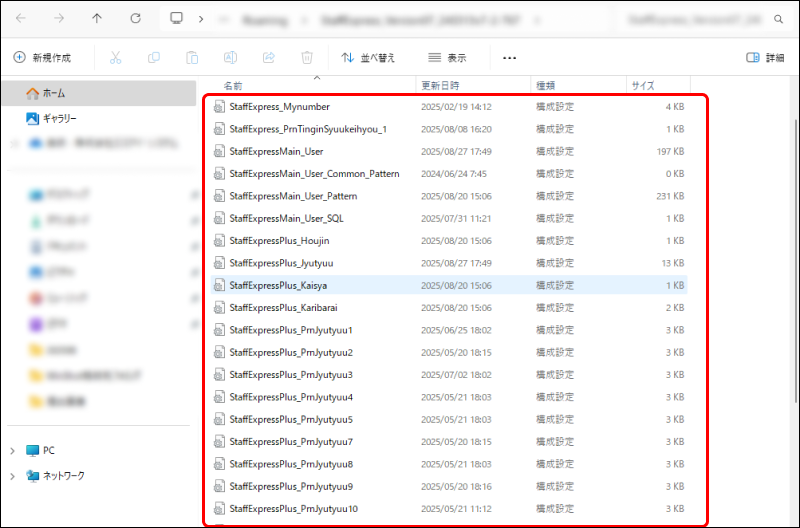Select file StaffExpressPlus_PrnJyutyuu10
Screen dimensions: 800x528
pyautogui.click(x=293, y=509)
